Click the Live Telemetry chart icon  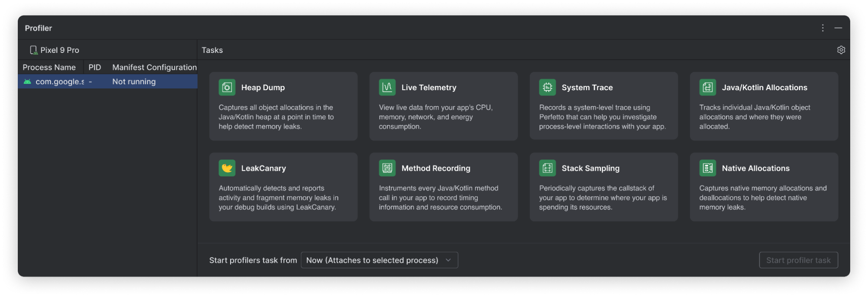(x=387, y=87)
